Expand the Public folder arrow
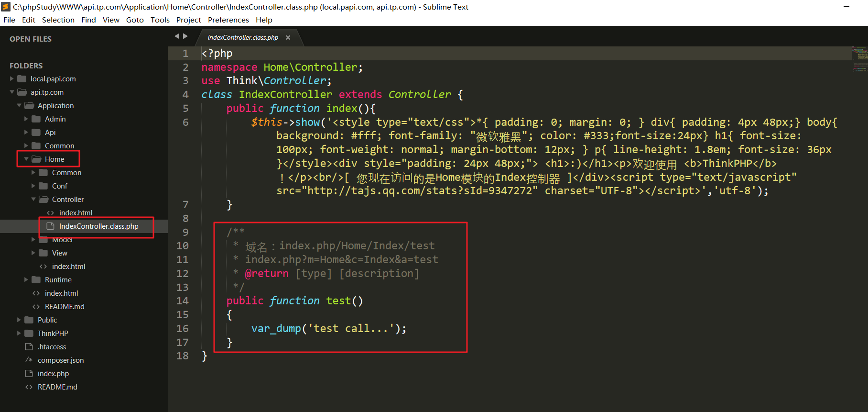868x412 pixels. pyautogui.click(x=19, y=320)
